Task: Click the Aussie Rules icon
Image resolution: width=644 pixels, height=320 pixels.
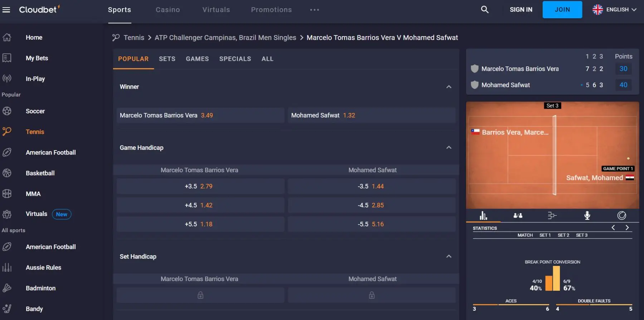Action: coord(7,267)
